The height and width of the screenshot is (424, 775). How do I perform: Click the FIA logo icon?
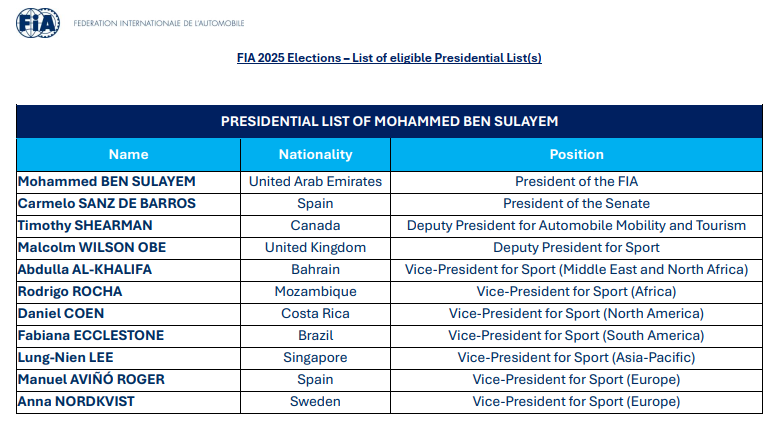[x=39, y=22]
